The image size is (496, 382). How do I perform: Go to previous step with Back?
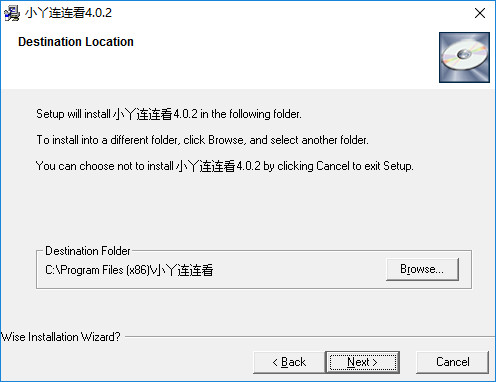(x=289, y=362)
